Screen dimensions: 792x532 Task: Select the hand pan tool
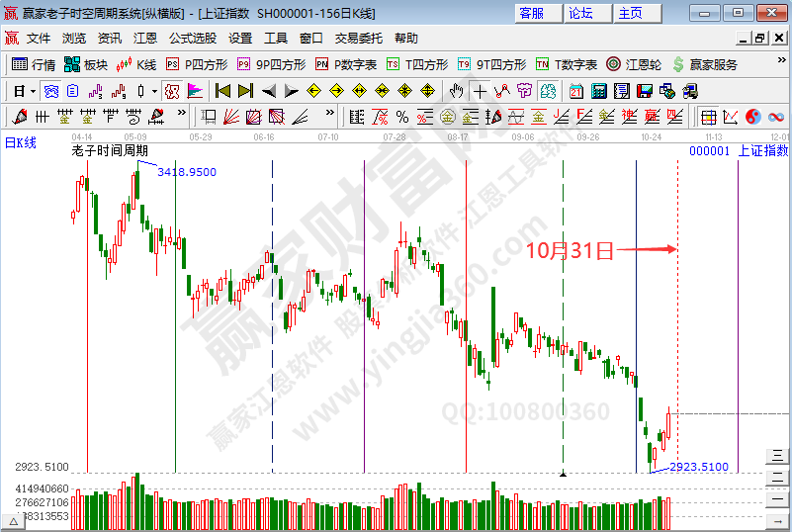pyautogui.click(x=457, y=91)
